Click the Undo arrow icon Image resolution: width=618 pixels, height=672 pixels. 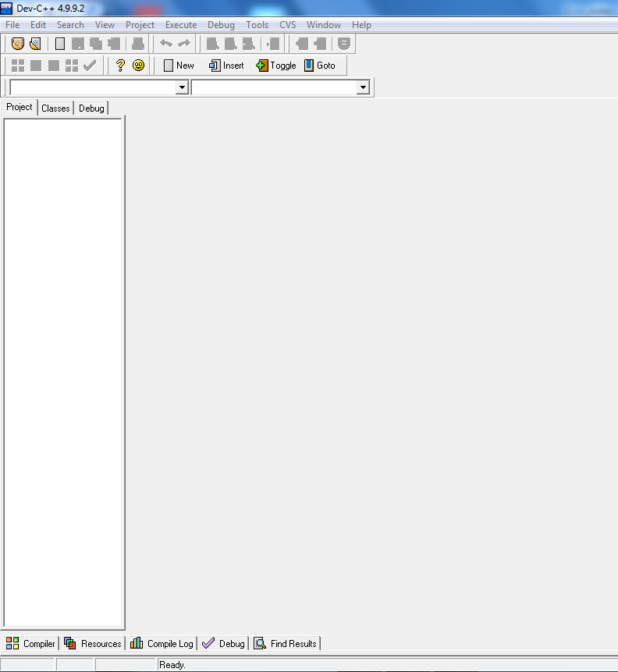coord(166,43)
